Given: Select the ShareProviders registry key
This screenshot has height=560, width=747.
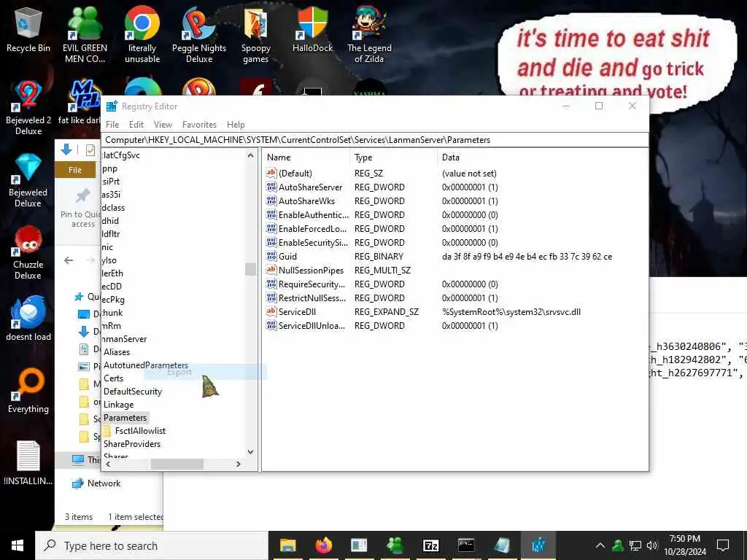Looking at the screenshot, I should pyautogui.click(x=132, y=444).
